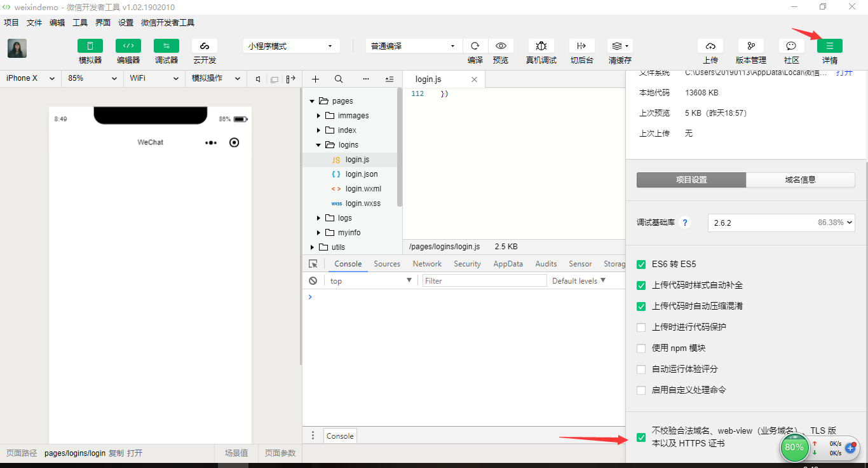Click the 场景值 button
868x468 pixels.
236,453
